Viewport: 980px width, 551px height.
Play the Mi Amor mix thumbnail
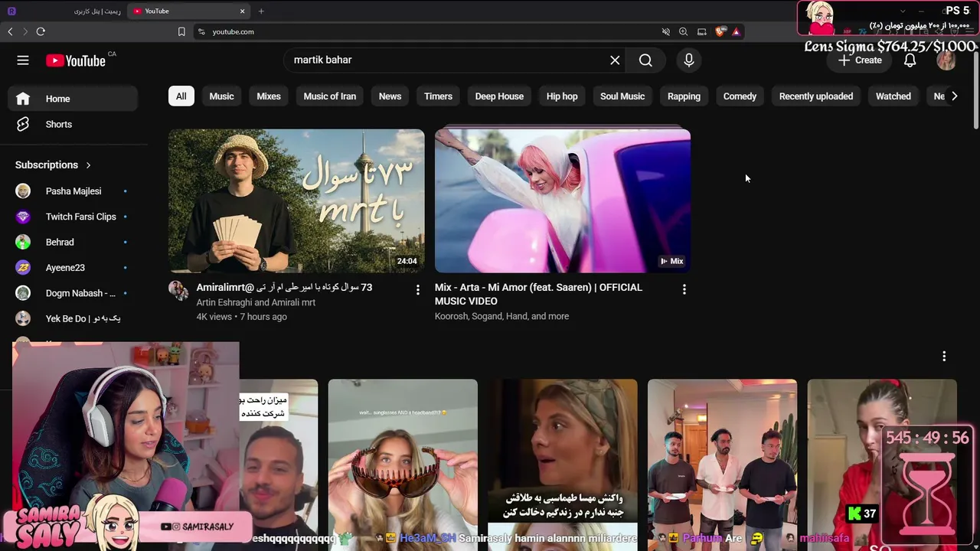coord(563,201)
